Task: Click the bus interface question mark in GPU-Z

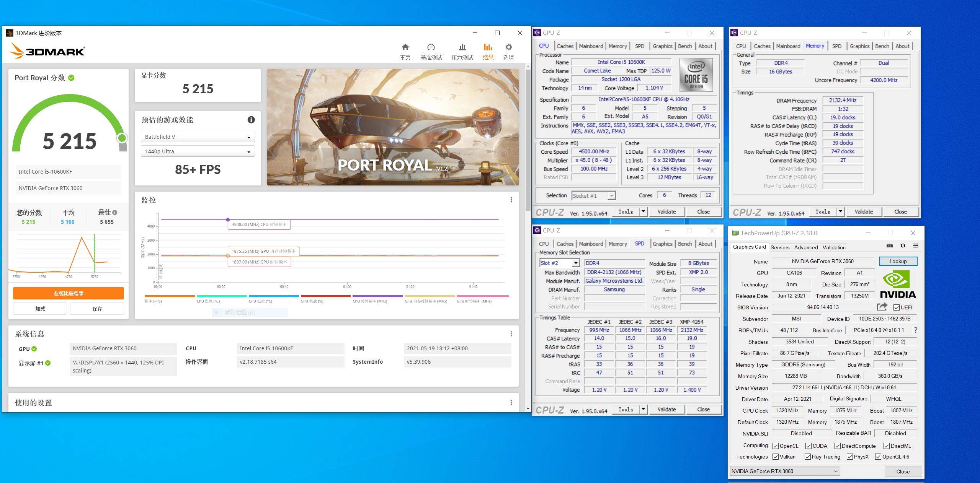Action: tap(916, 330)
